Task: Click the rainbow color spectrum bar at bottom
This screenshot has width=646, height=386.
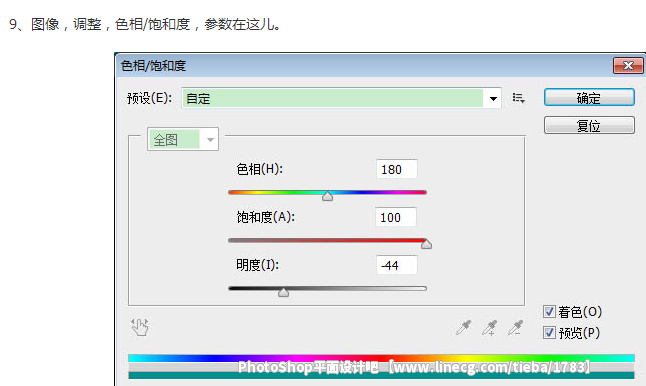Action: (x=381, y=358)
